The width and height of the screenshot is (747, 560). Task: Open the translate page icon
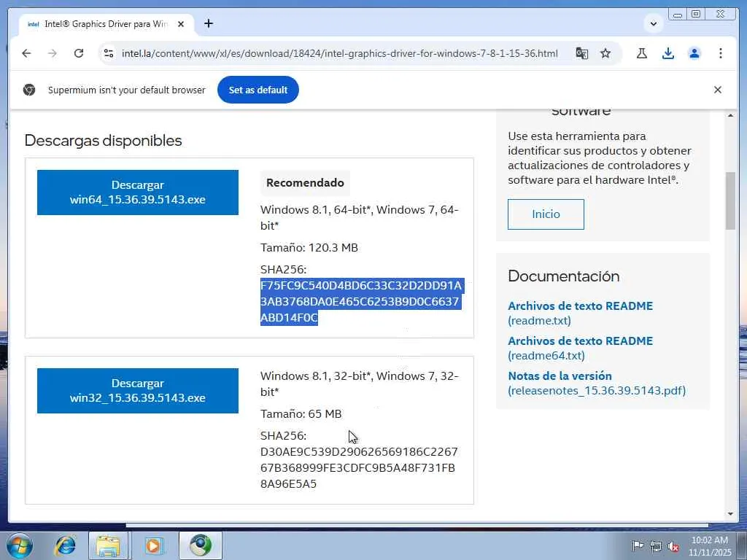pos(581,53)
